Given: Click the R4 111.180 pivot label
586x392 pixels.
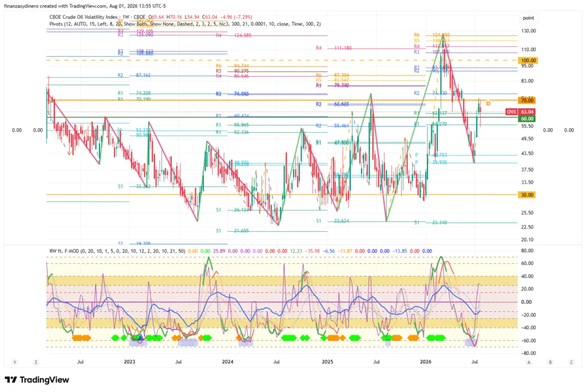Looking at the screenshot, I should tap(334, 48).
